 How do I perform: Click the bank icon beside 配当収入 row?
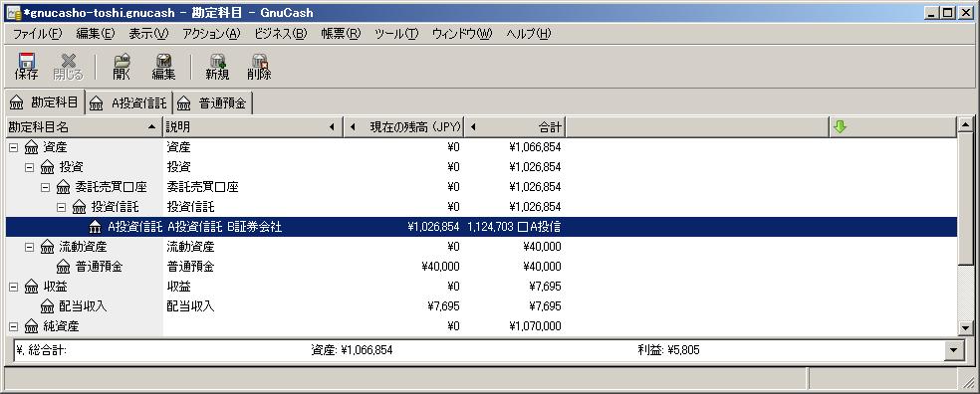pyautogui.click(x=48, y=306)
